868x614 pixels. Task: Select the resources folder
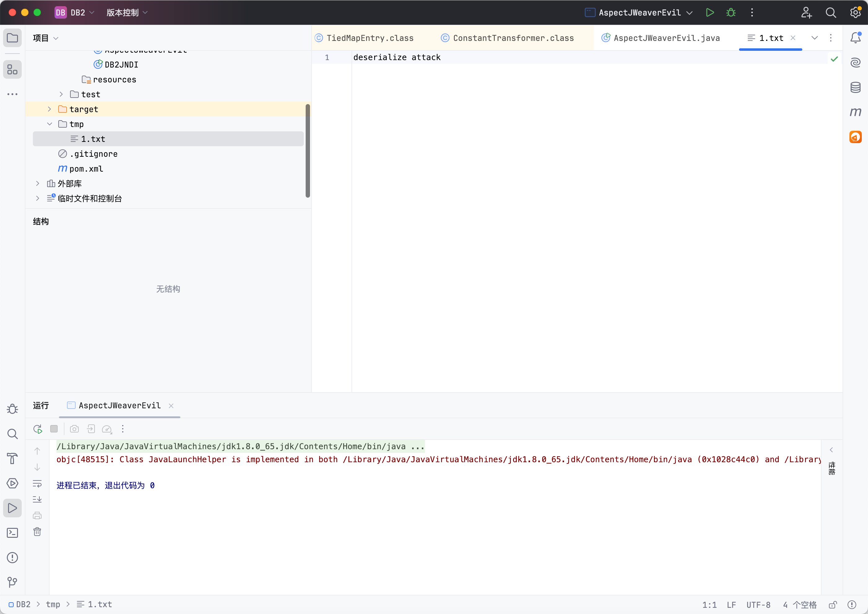click(x=114, y=79)
